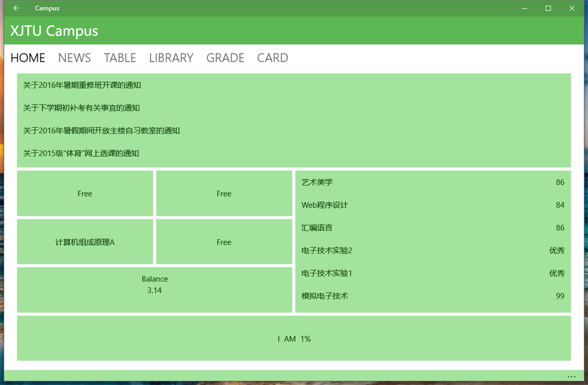Select the 电子技术实验2 grade row
Screen dimensions: 588x385
click(433, 250)
